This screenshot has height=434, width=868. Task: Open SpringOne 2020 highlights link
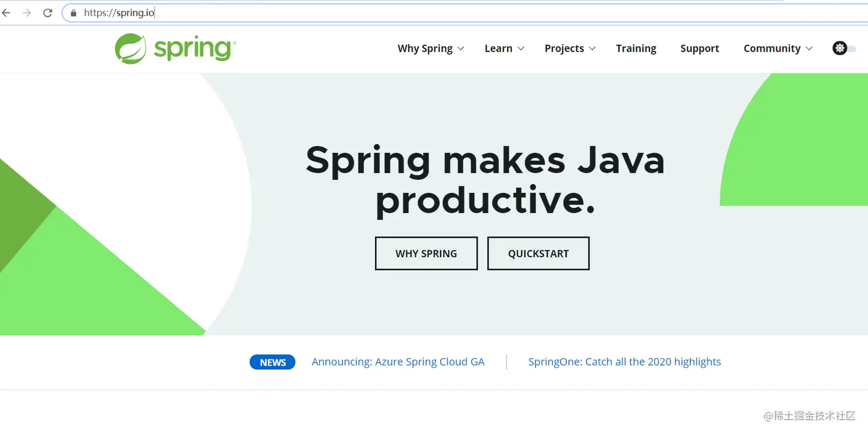coord(625,362)
